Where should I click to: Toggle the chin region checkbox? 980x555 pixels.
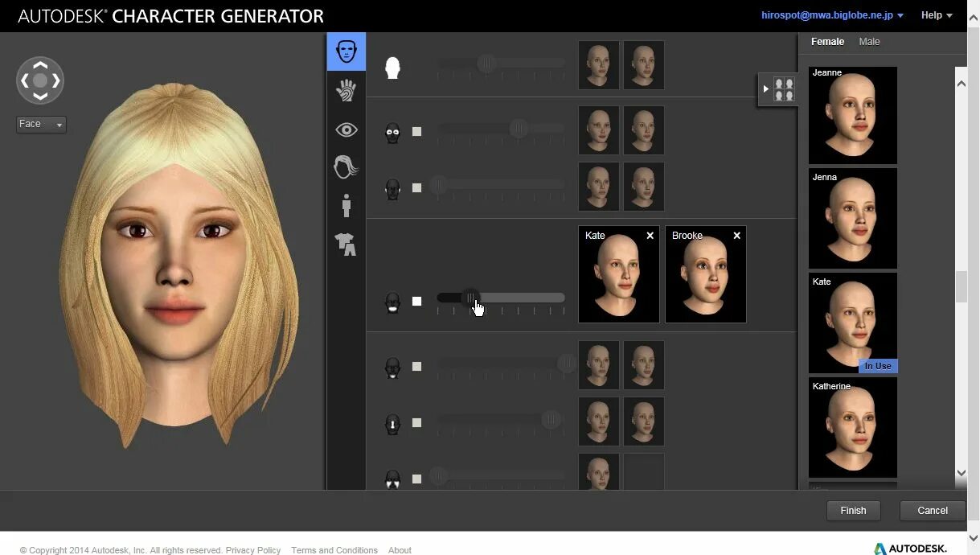pyautogui.click(x=416, y=366)
